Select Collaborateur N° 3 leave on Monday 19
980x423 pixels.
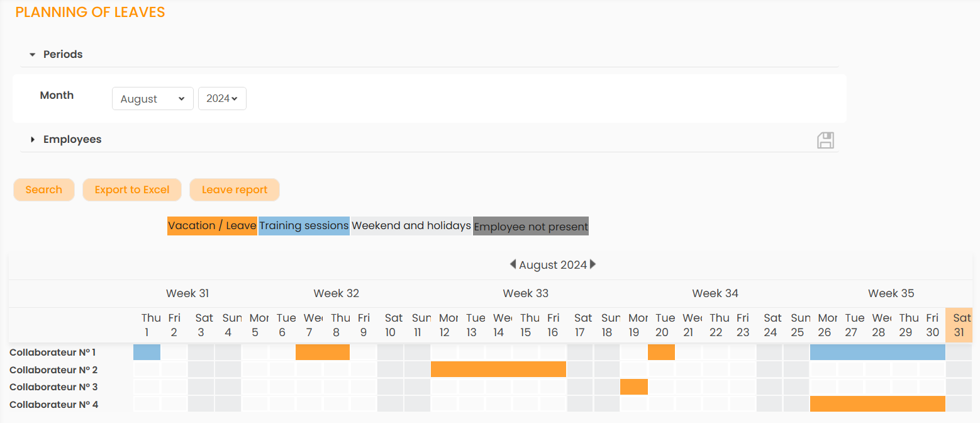pos(633,386)
